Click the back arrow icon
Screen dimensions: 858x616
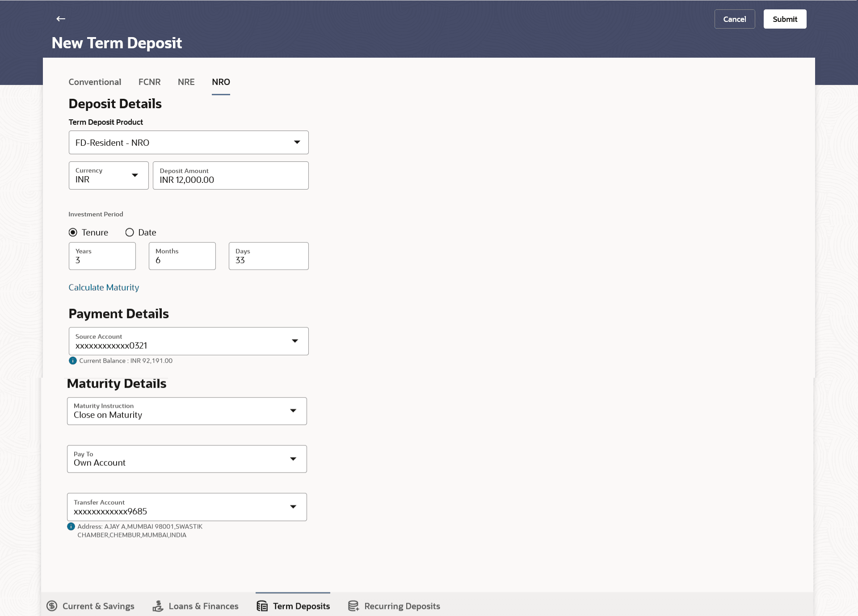61,19
